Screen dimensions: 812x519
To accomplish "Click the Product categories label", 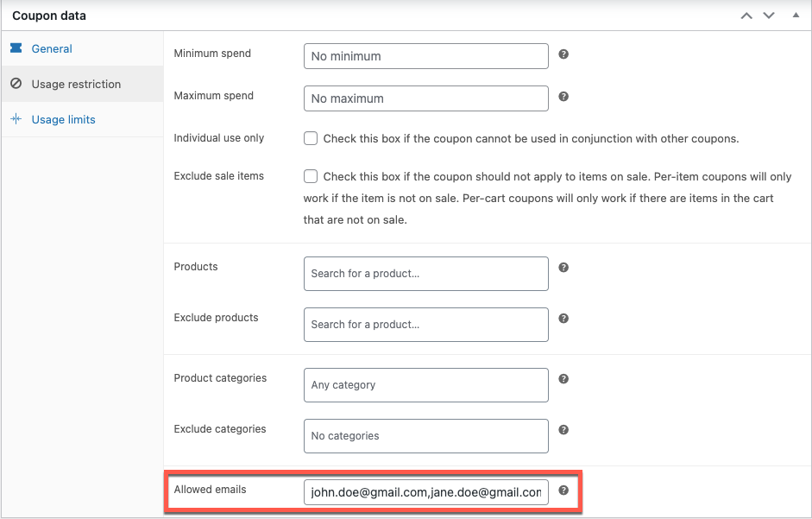I will (220, 378).
